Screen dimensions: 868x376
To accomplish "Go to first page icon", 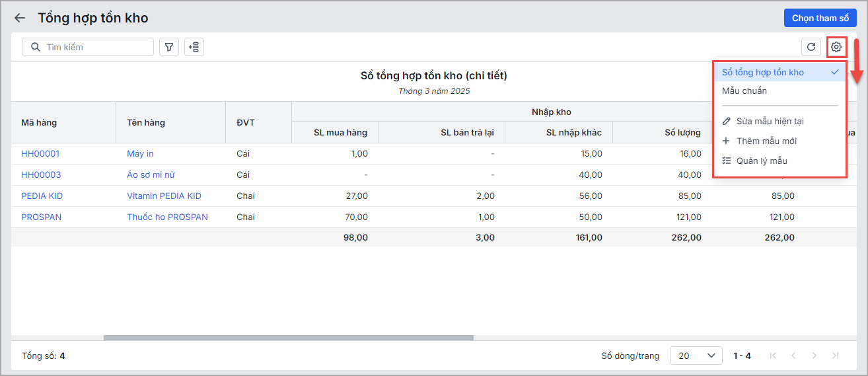I will point(773,356).
